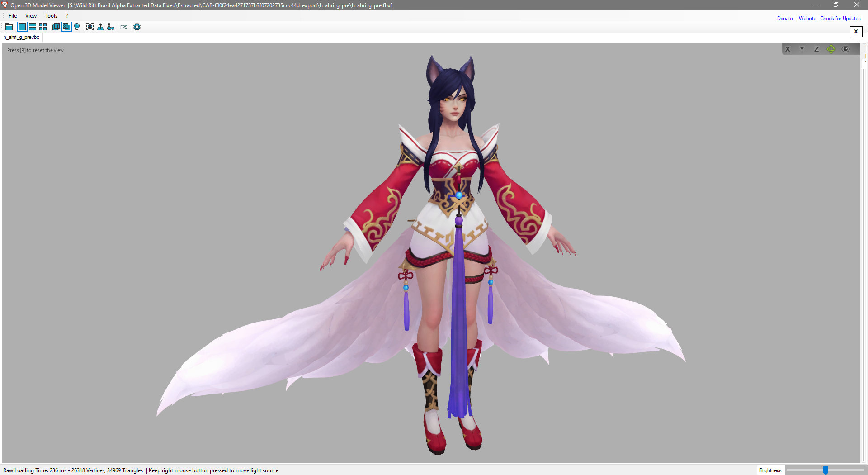Click the 'Press [R] to reset the view' text
Screen dimensions: 868x475
pos(35,50)
